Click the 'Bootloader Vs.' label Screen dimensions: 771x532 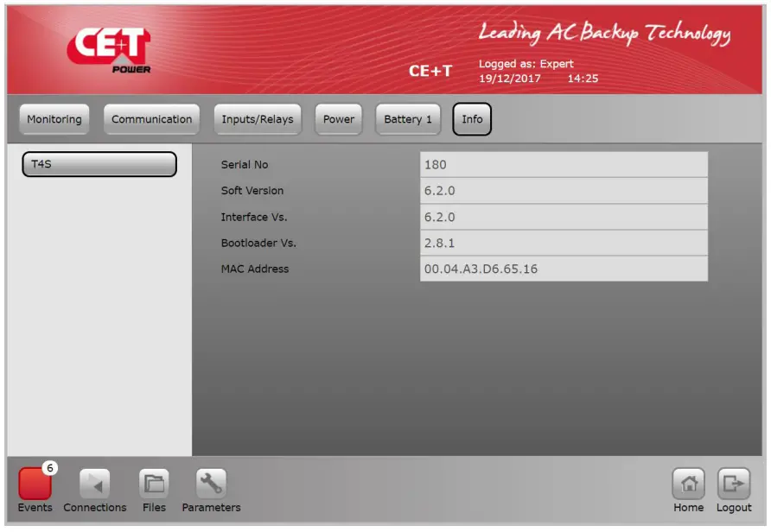point(258,244)
